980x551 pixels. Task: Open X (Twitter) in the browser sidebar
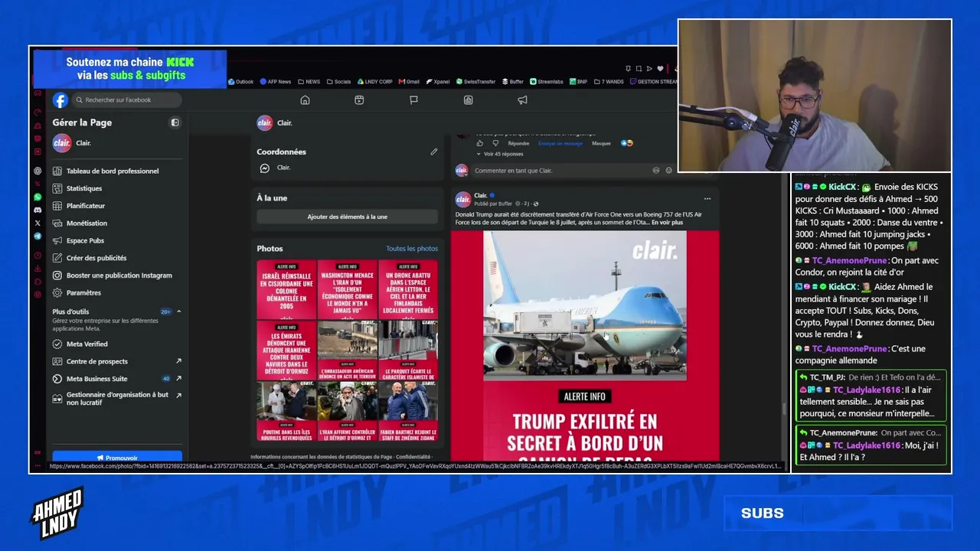pos(38,223)
